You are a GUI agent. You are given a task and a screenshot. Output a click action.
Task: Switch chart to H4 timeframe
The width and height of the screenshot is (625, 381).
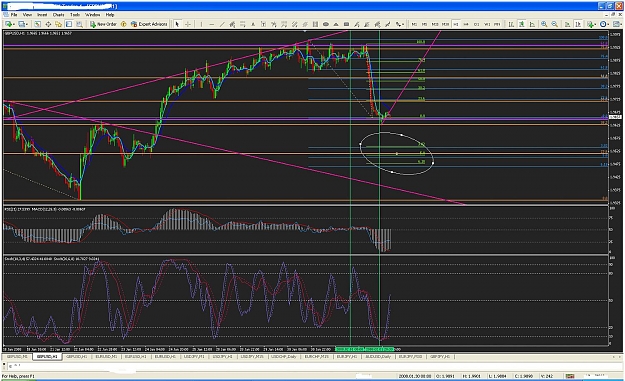point(466,24)
